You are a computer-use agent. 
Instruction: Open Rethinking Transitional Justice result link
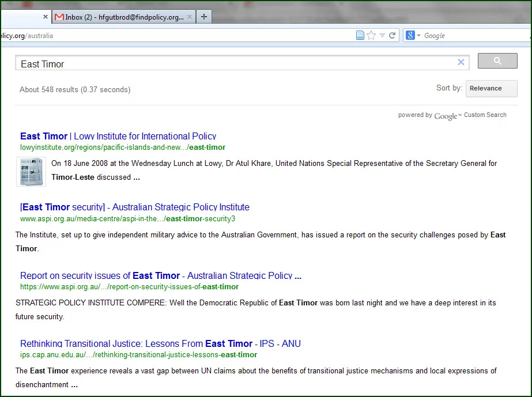coord(160,343)
